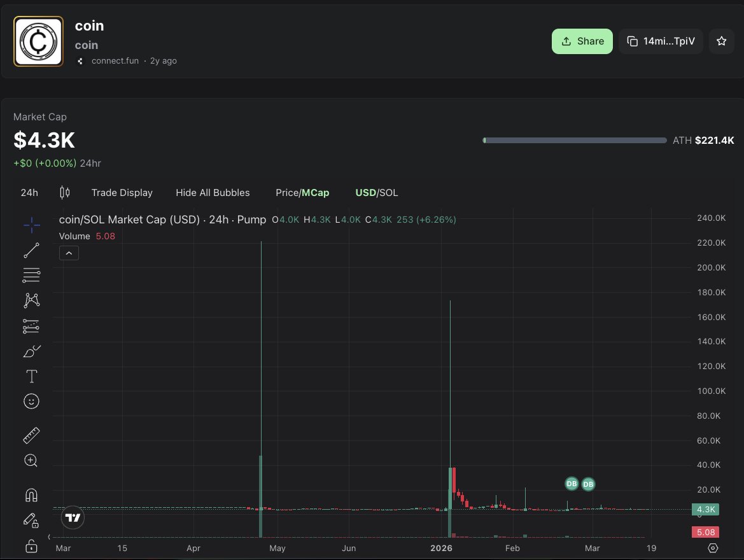Click the 2y ago timestamp
Screen dimensions: 744x560
[163, 60]
